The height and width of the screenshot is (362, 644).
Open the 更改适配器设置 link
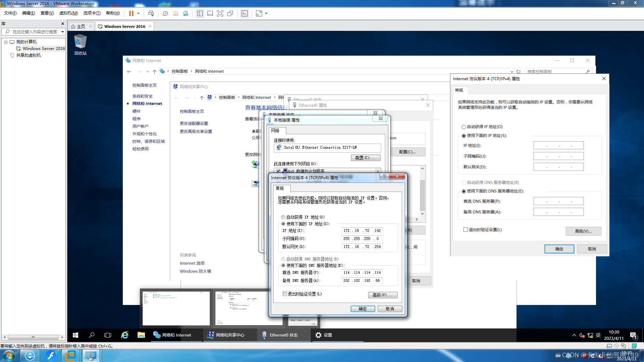pyautogui.click(x=194, y=123)
